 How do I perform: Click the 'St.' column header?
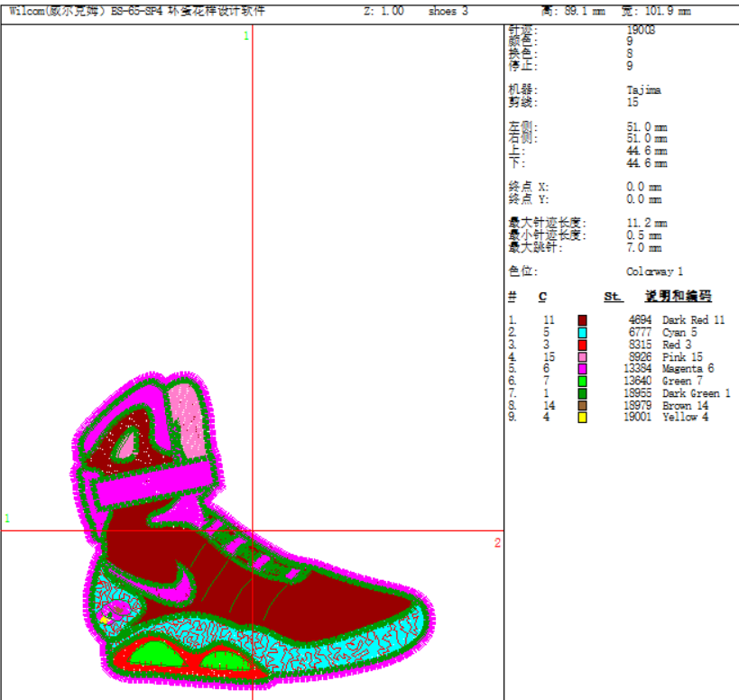pyautogui.click(x=614, y=296)
